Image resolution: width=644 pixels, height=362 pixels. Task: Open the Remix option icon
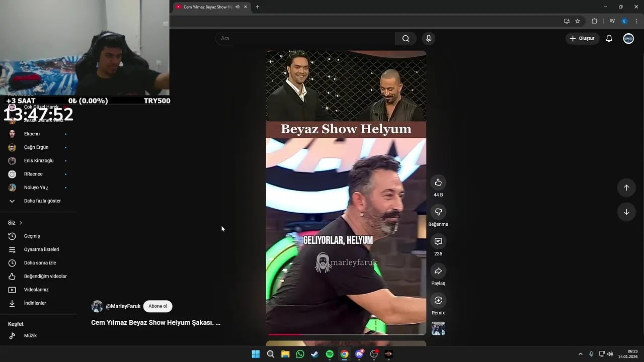coord(438,300)
